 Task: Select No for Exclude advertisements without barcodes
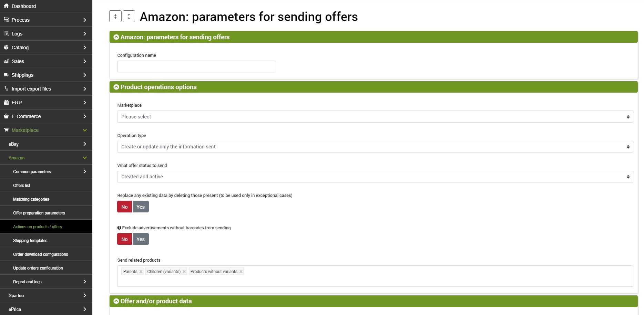pyautogui.click(x=124, y=239)
